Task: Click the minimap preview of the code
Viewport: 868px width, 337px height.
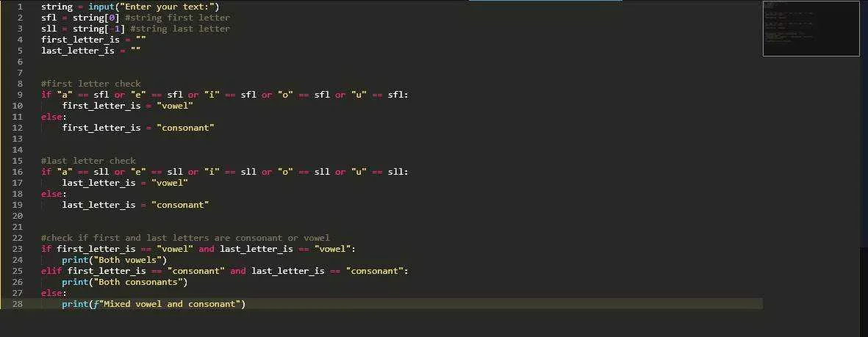Action: tap(811, 29)
